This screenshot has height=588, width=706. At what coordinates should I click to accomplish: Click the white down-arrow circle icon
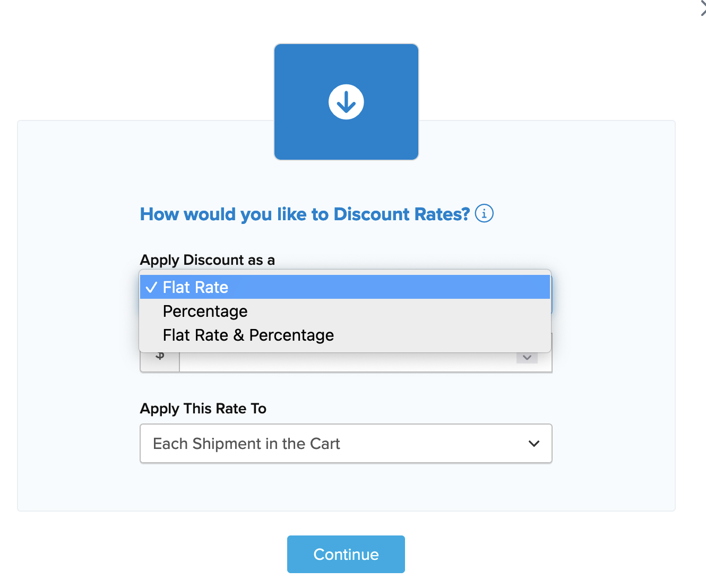(346, 102)
